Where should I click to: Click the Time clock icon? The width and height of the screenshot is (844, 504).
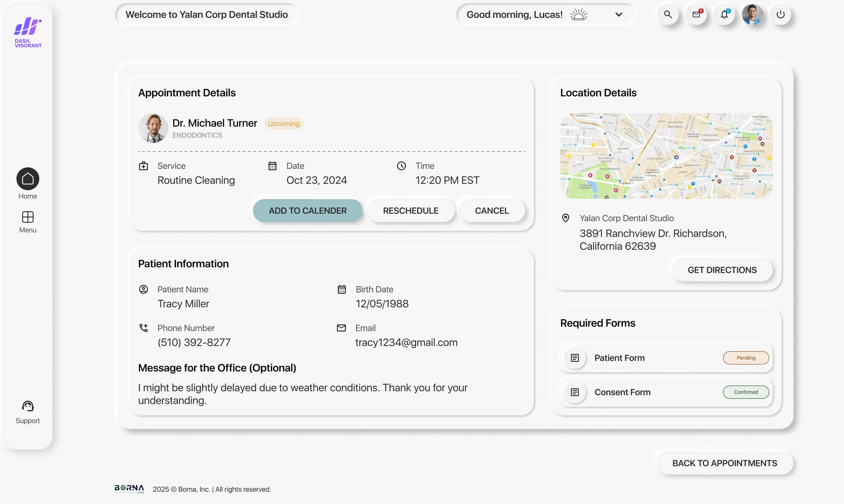tap(401, 166)
